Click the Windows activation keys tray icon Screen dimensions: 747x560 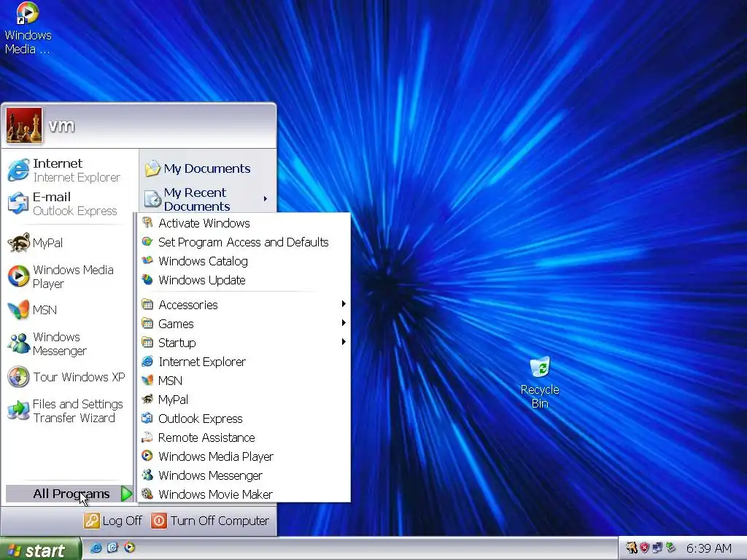(632, 548)
